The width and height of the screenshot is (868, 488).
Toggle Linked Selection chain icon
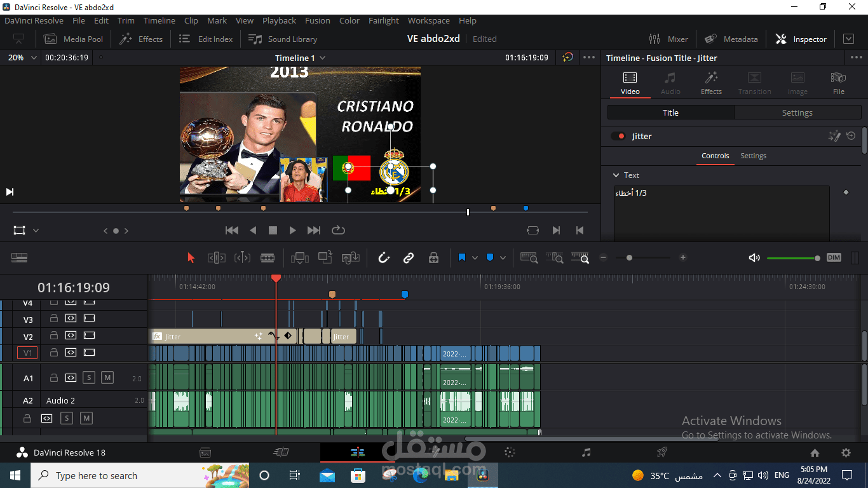(x=409, y=257)
